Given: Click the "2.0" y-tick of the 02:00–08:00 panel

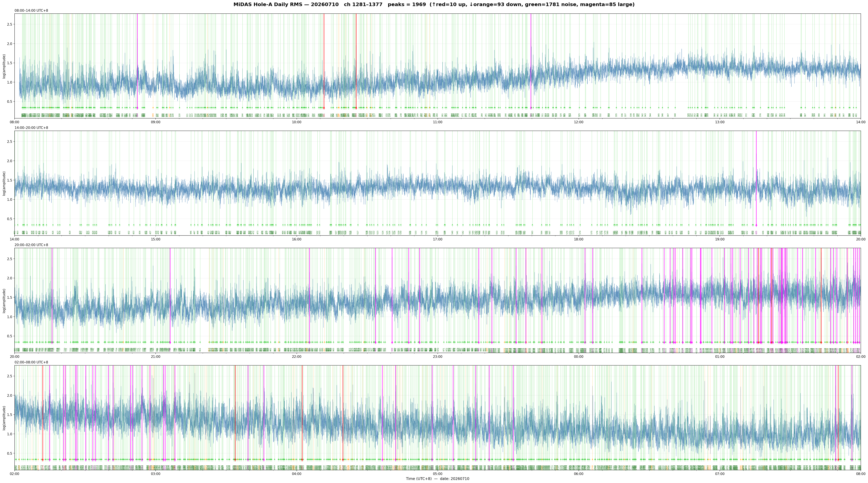Looking at the screenshot, I should [10, 395].
